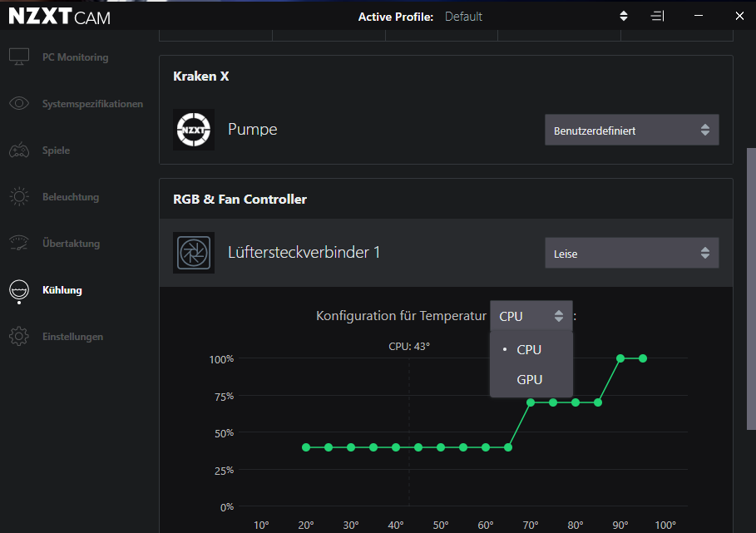Click the fan curve point at 80°

[x=576, y=402]
